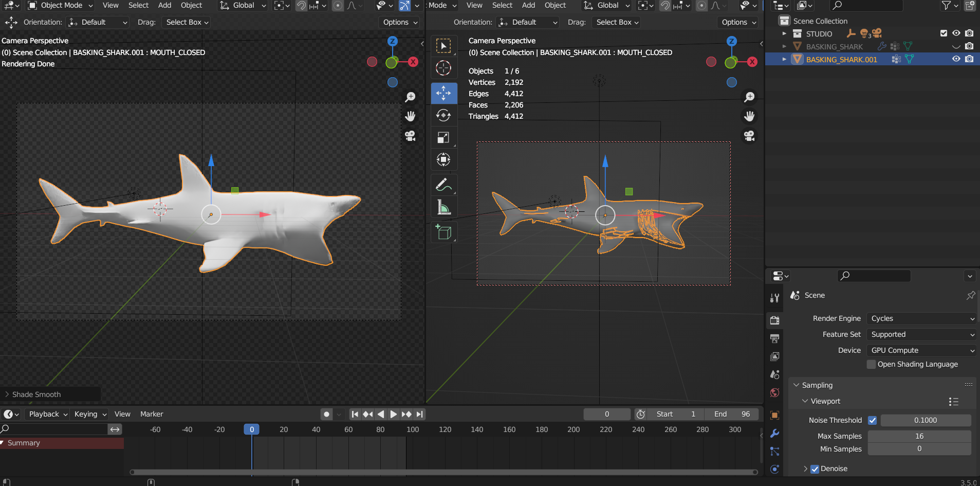Enable the Open Shading Language checkbox
980x486 pixels.
871,364
